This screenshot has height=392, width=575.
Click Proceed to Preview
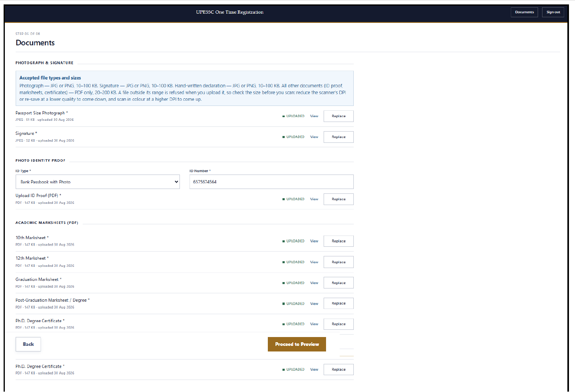297,344
